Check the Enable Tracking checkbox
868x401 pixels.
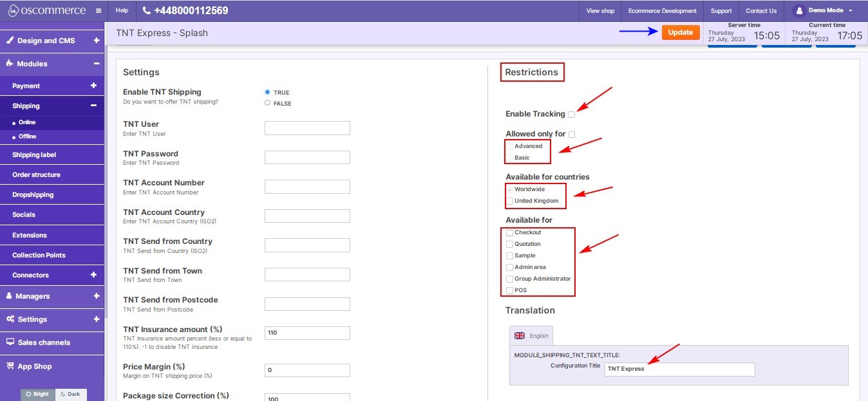click(x=572, y=115)
